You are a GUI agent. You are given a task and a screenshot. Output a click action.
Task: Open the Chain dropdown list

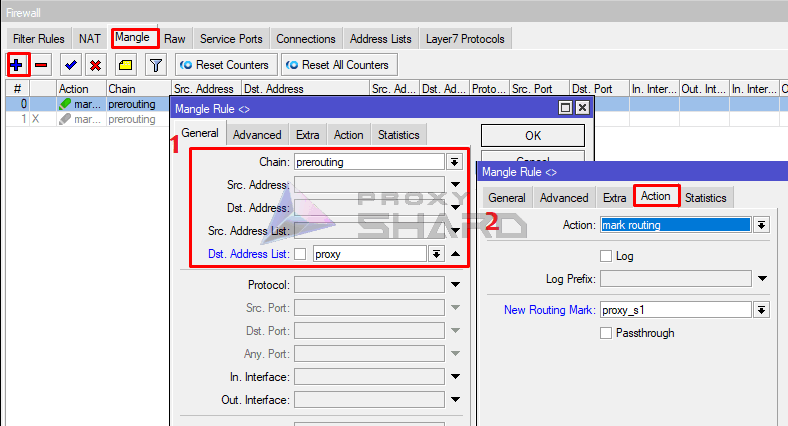coord(454,162)
